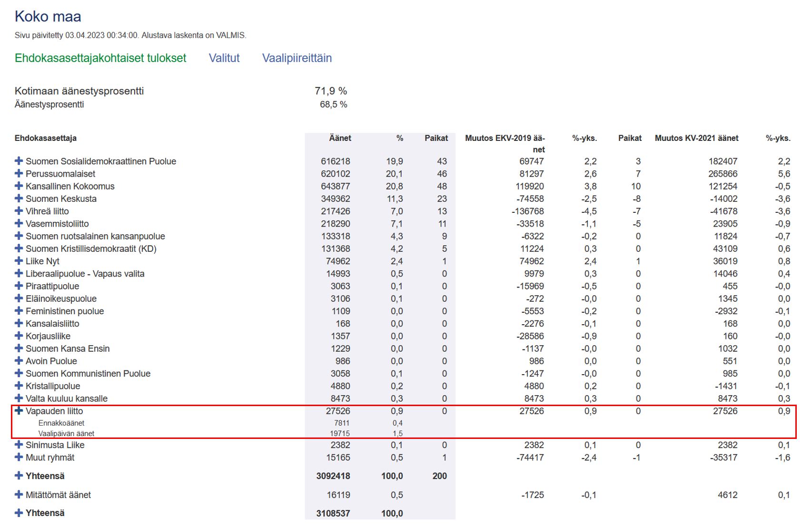
Task: Click Äänestysprosentti value 68,5 %
Action: [333, 104]
